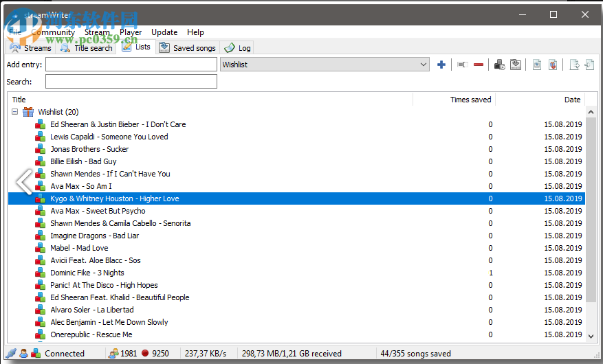Click the stamp with gear toolbar icon

[x=500, y=65]
